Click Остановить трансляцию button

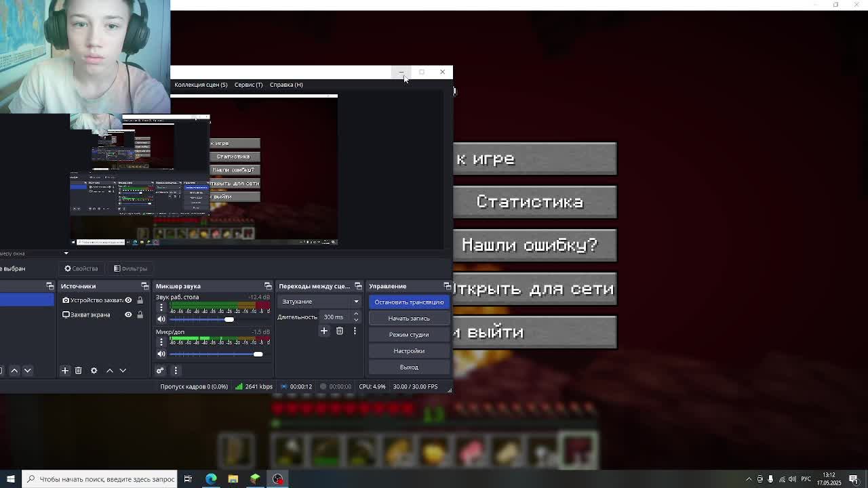(x=409, y=302)
